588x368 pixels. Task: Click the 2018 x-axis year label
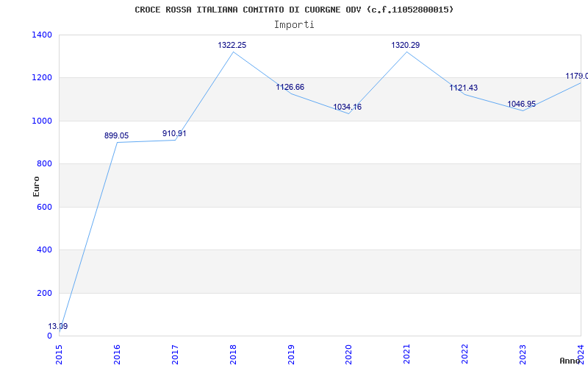(x=233, y=354)
